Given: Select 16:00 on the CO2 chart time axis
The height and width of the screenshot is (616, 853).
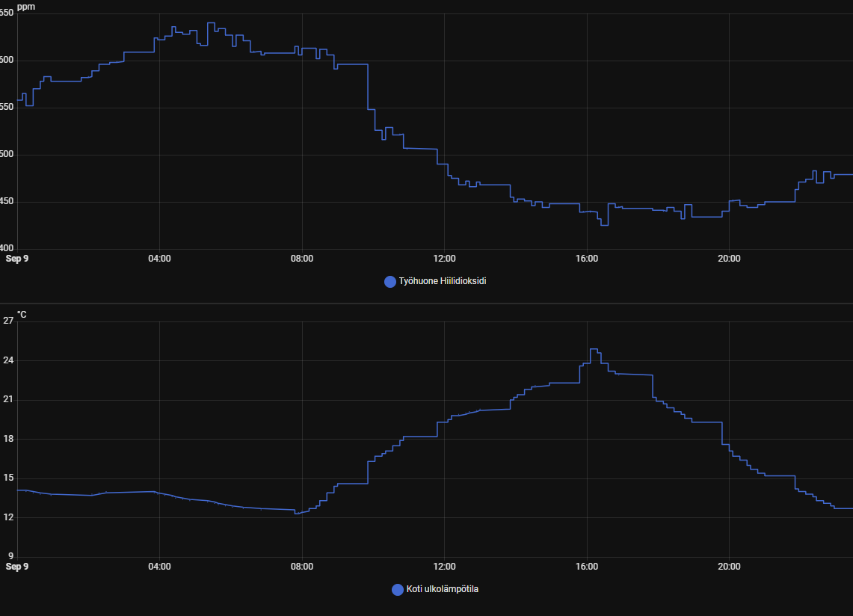Looking at the screenshot, I should 587,259.
